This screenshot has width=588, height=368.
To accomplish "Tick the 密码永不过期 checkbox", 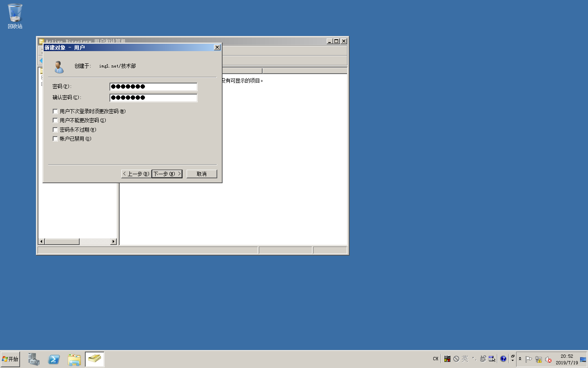I will (x=55, y=130).
